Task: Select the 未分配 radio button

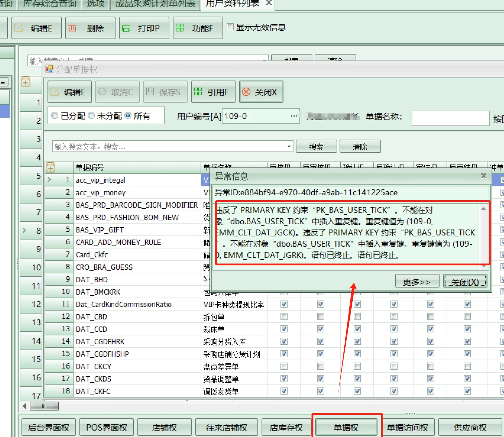Action: [x=91, y=116]
